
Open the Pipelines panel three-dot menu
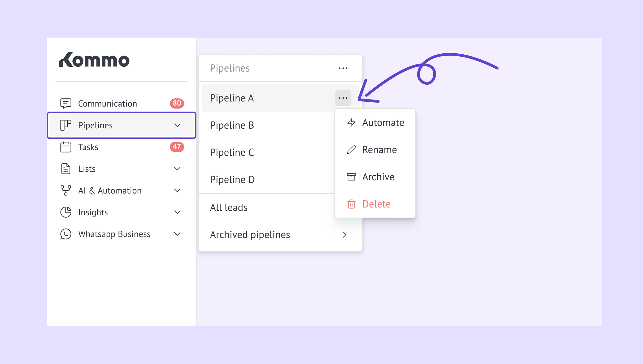(343, 68)
